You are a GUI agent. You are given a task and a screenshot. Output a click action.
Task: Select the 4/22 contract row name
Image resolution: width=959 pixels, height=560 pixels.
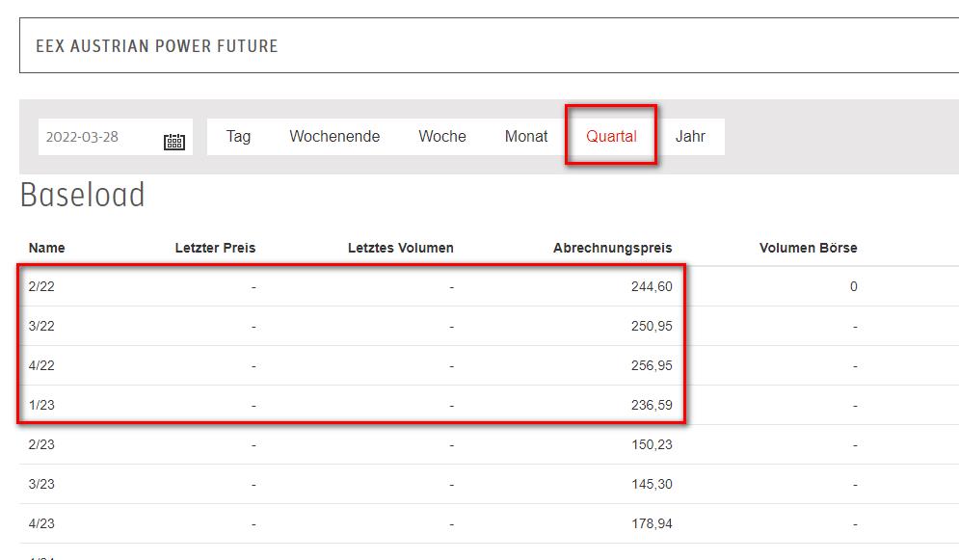[x=41, y=365]
